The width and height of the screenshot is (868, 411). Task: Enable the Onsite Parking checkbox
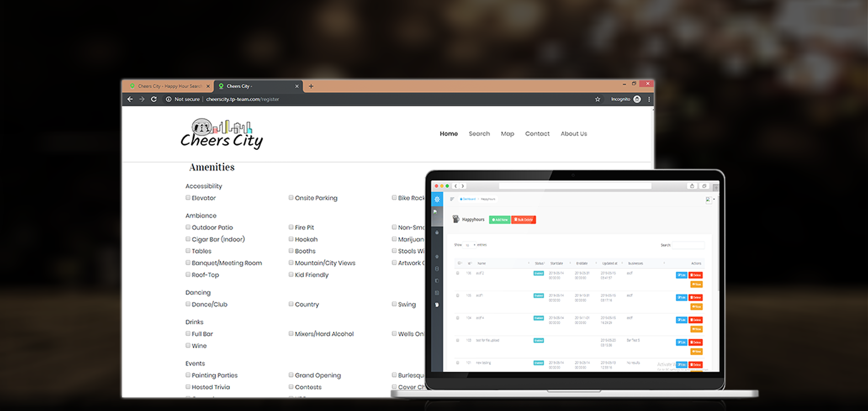(x=291, y=198)
